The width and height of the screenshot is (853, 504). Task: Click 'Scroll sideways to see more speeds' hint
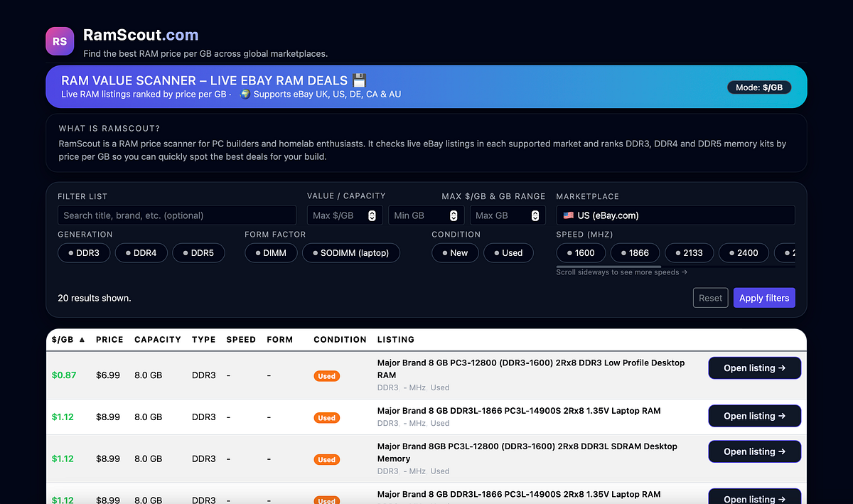622,272
